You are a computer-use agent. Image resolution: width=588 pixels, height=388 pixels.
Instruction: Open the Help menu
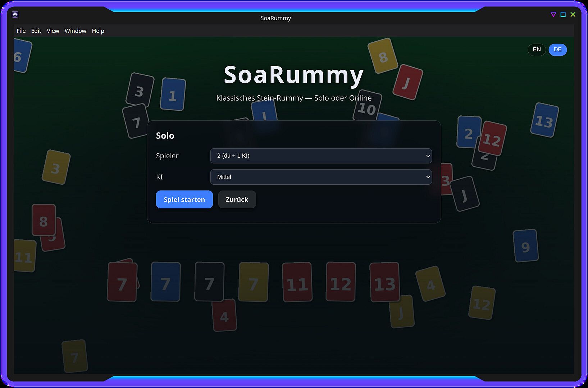(98, 31)
